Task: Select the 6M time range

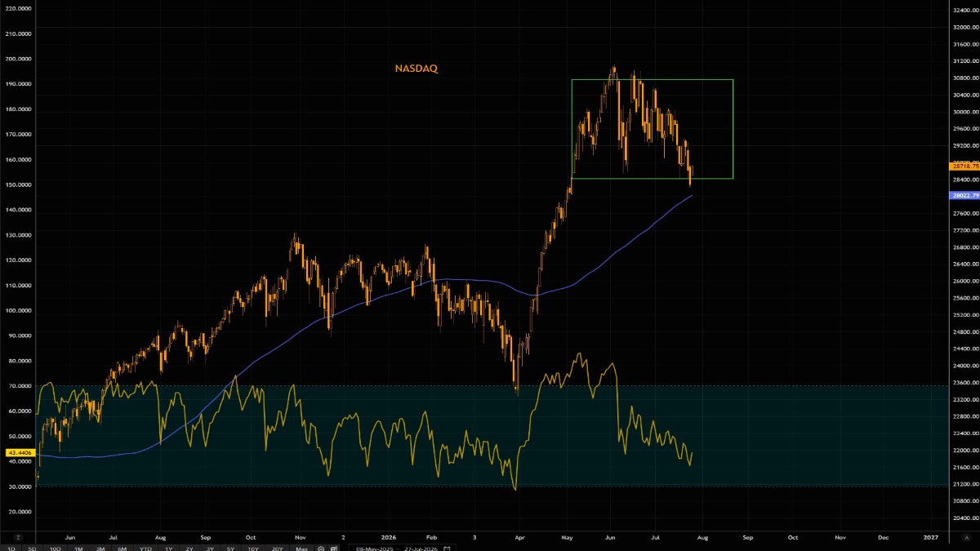Action: (x=122, y=549)
